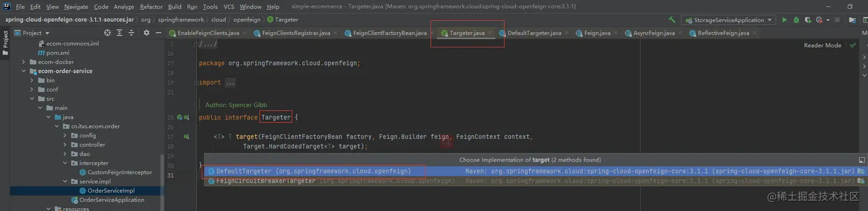Toggle the Project tool window side tab
This screenshot has height=211, width=868.
point(5,42)
